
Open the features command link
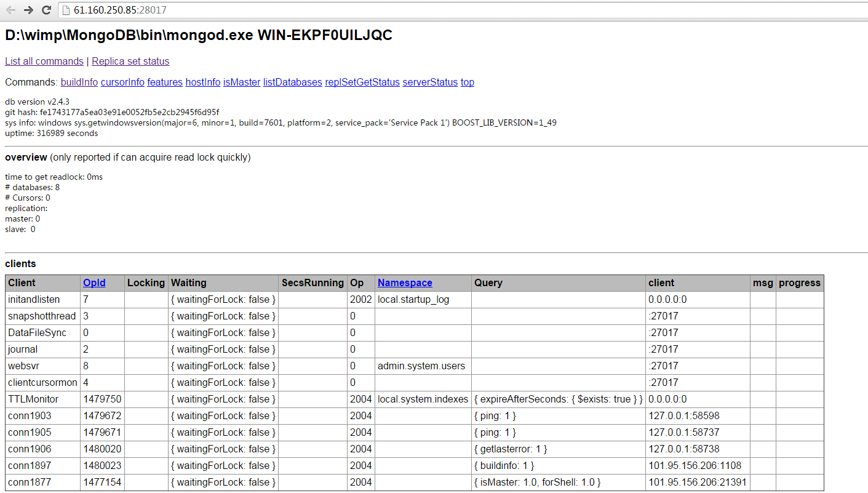coord(165,82)
